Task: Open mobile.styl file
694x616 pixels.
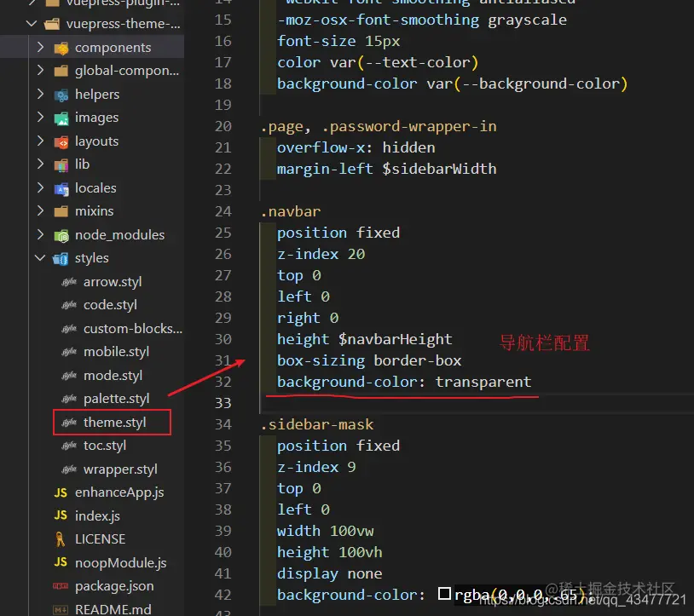Action: tap(117, 352)
